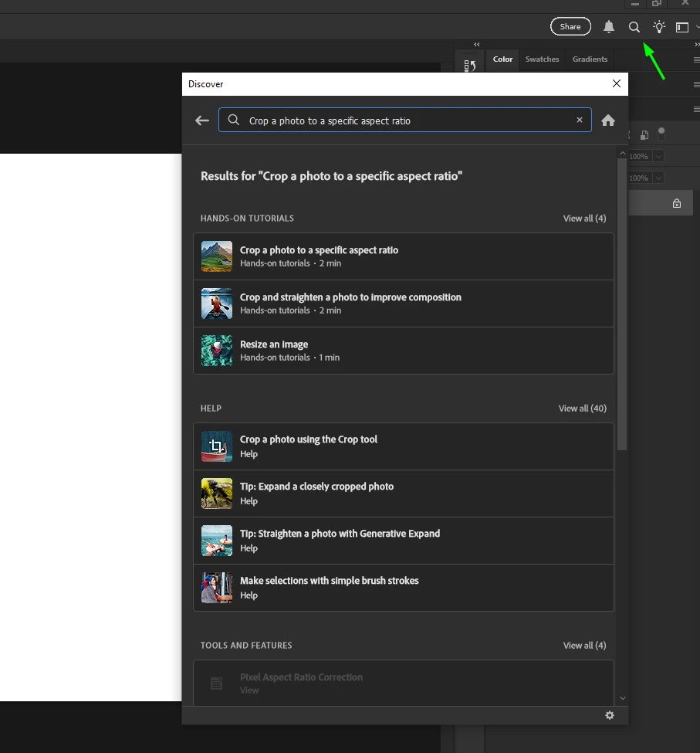Open the fill 100% dropdown arrow

659,178
